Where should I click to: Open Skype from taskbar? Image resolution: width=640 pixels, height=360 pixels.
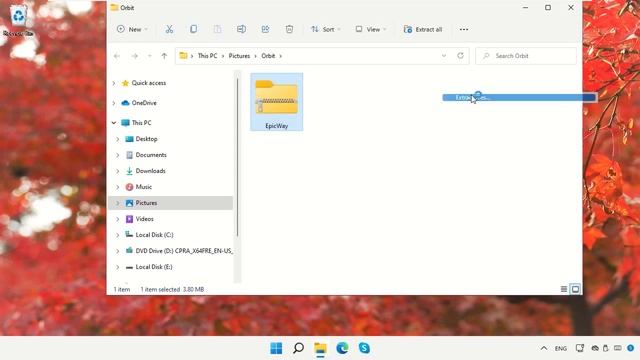pos(364,348)
